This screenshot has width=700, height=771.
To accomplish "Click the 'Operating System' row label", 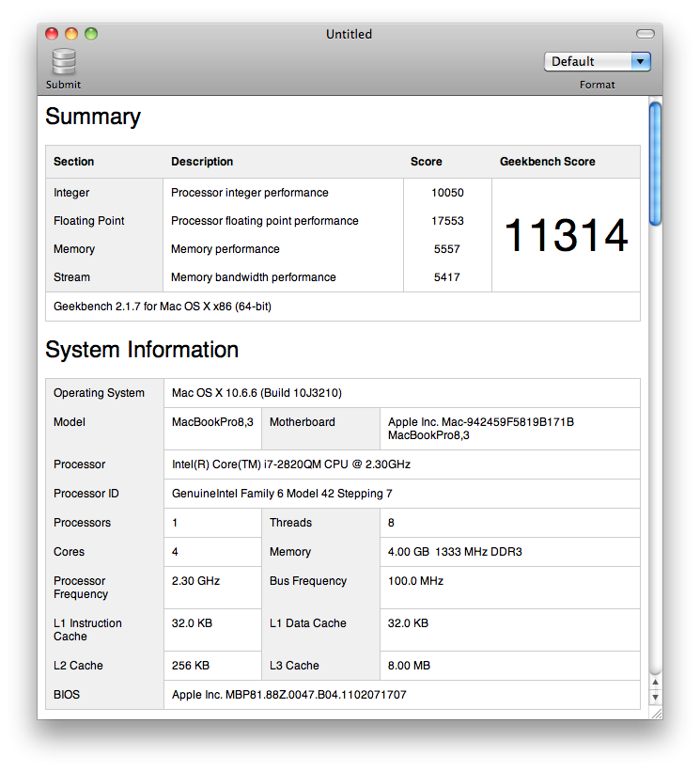I will tap(99, 393).
